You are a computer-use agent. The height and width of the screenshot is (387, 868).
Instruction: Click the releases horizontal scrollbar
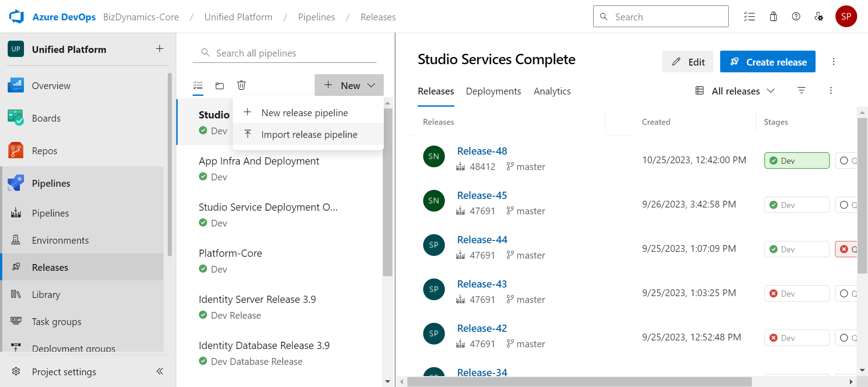click(x=580, y=382)
